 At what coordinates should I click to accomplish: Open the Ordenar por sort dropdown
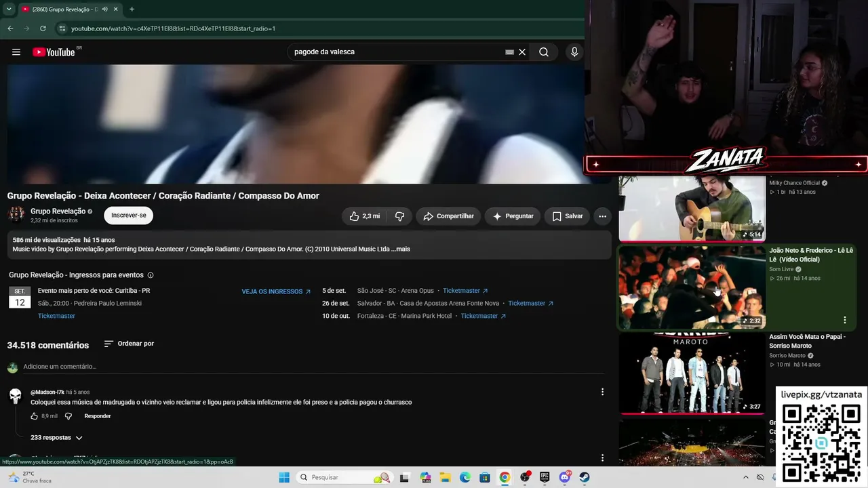129,344
